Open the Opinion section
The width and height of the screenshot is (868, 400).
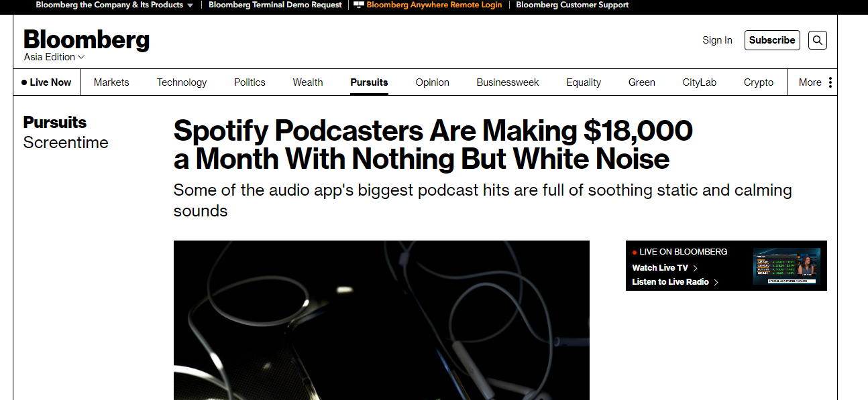point(432,82)
